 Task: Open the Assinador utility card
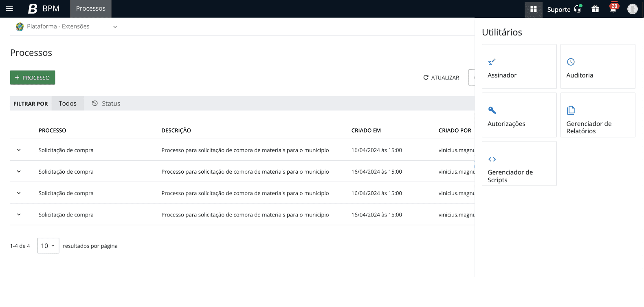[519, 66]
